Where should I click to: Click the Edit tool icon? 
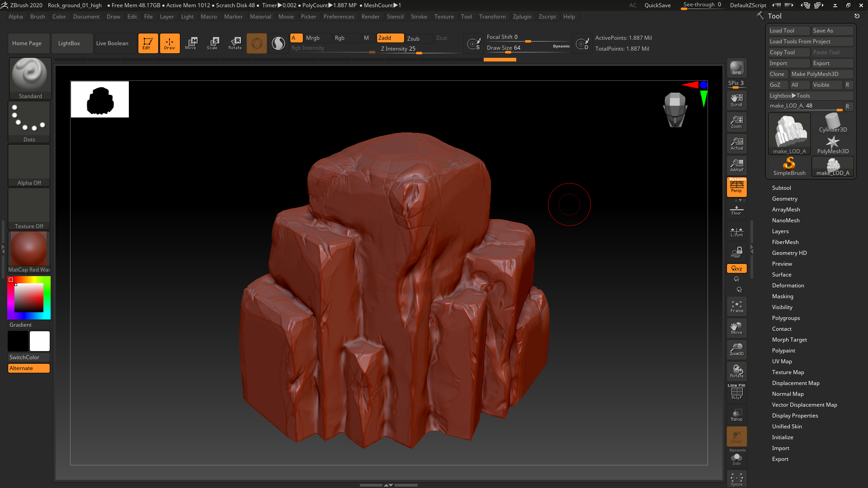146,43
